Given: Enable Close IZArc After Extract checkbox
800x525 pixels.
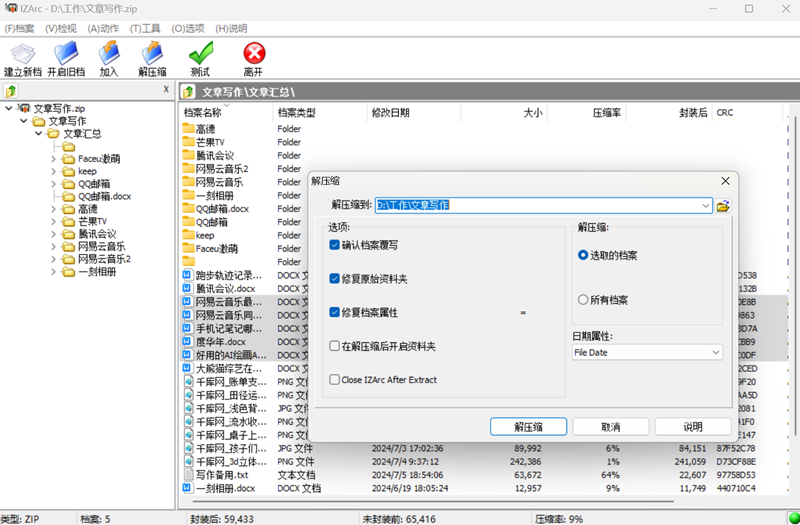Looking at the screenshot, I should coord(335,380).
